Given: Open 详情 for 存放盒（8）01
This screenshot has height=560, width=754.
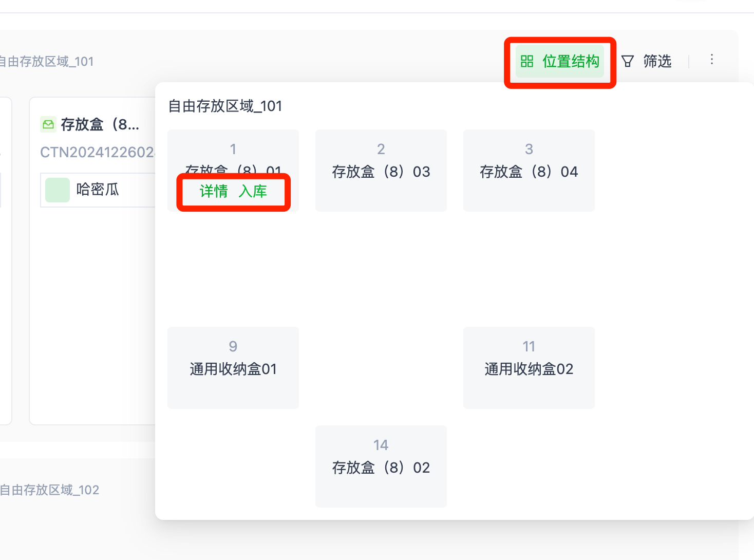Looking at the screenshot, I should coord(213,192).
